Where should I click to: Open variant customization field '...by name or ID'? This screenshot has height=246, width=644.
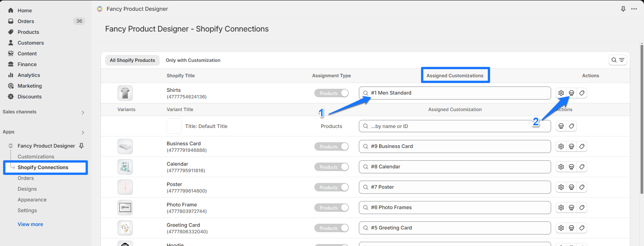(455, 126)
